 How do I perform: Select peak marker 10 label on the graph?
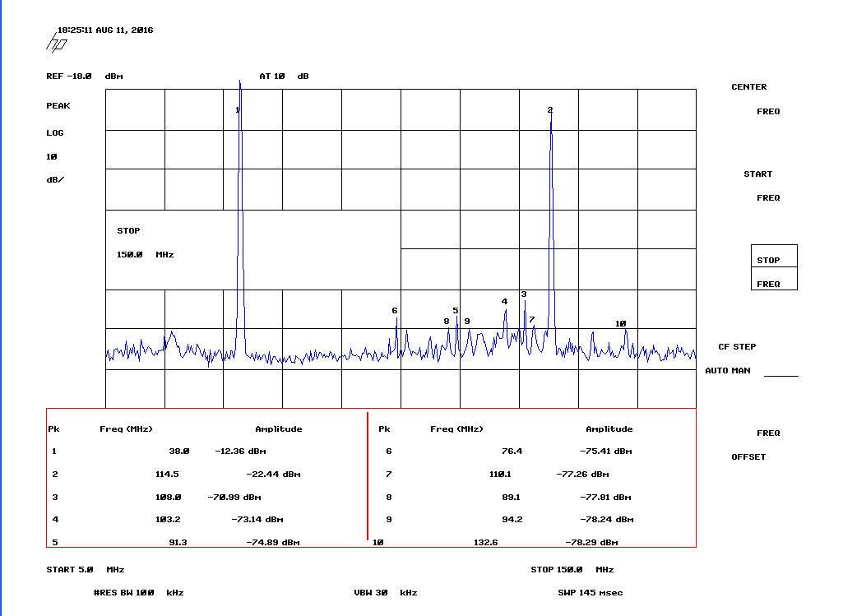tap(621, 324)
